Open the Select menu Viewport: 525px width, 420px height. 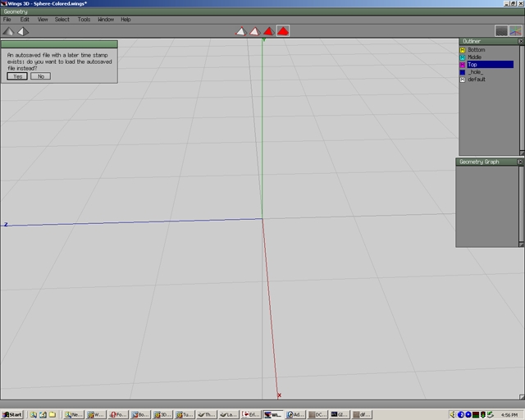[62, 20]
